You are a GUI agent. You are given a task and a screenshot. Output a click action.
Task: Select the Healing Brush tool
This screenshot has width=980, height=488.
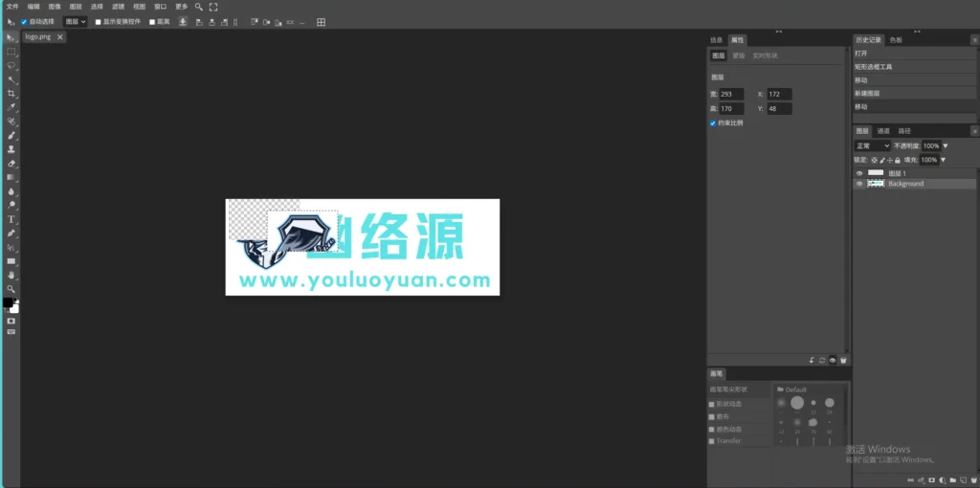click(11, 122)
